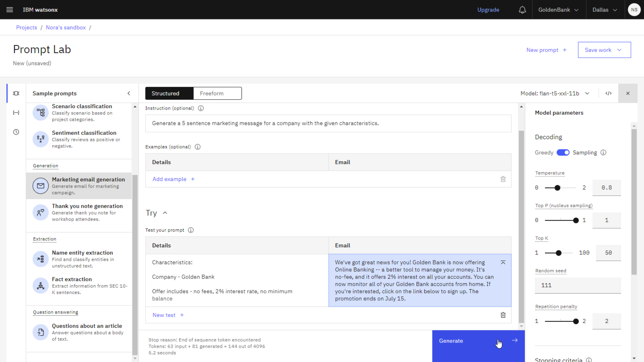Image resolution: width=644 pixels, height=362 pixels.
Task: Expand the Try section chevron
Action: [165, 213]
